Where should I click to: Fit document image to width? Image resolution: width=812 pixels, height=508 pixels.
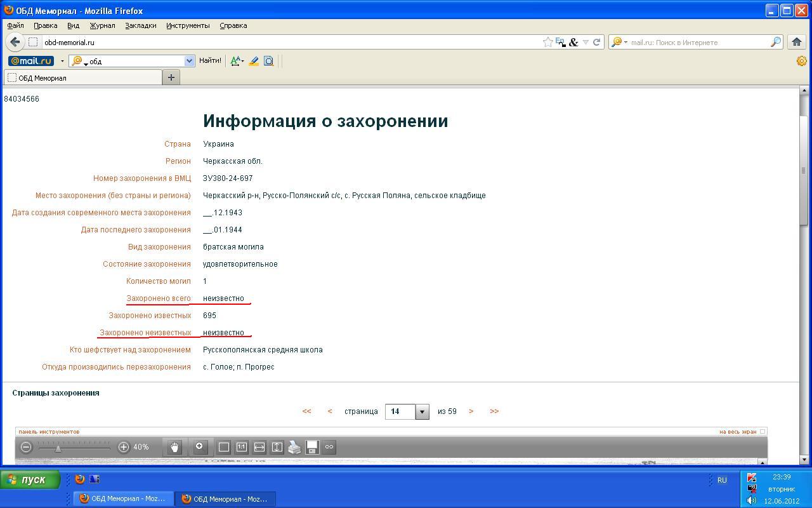tap(259, 447)
